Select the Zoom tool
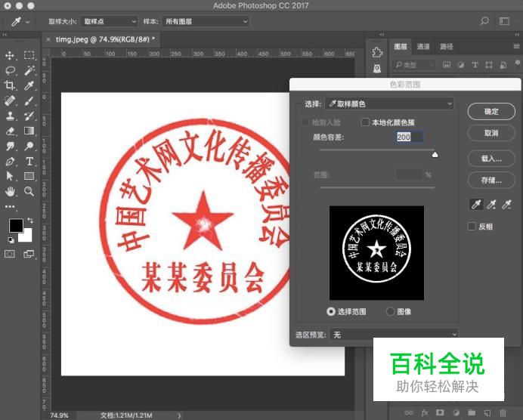This screenshot has width=523, height=420. point(29,191)
